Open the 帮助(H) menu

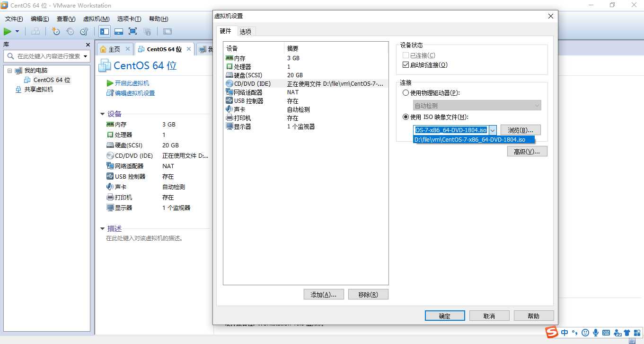click(159, 19)
